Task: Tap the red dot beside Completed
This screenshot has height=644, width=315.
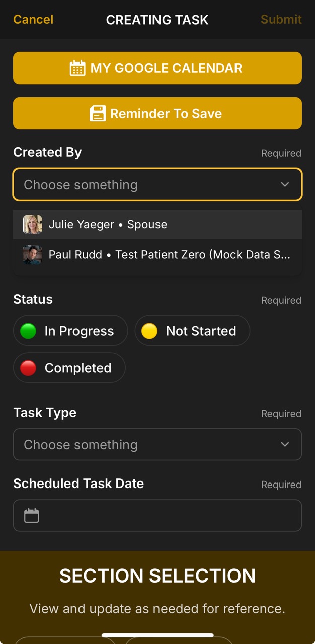Action: pyautogui.click(x=28, y=368)
